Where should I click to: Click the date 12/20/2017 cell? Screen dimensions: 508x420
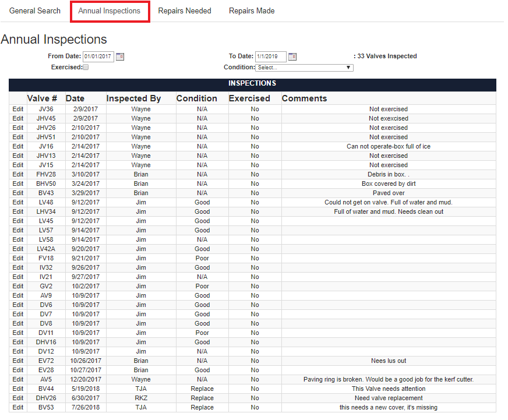(86, 379)
